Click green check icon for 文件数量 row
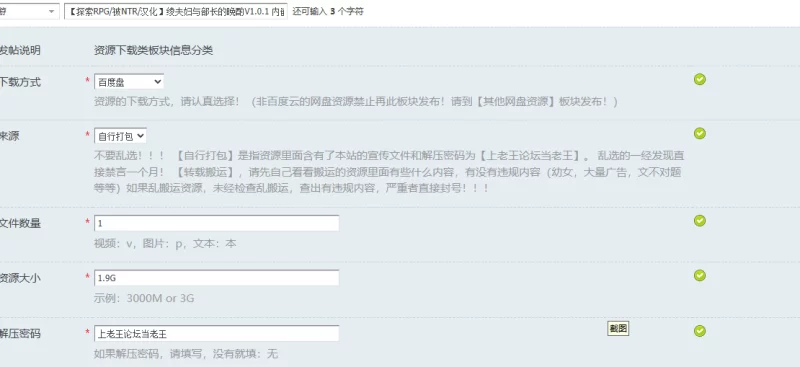The image size is (800, 367). pyautogui.click(x=699, y=221)
